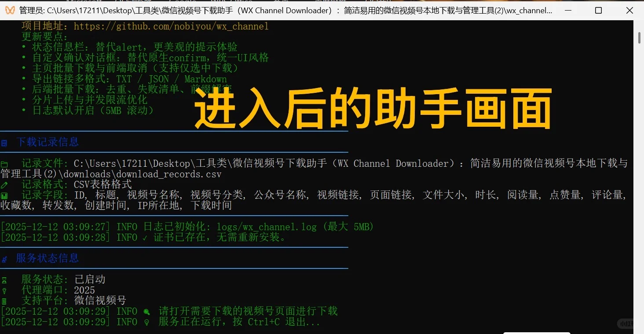Viewport: 644px width, 334px height.
Task: Click the 下载记录信息 section header
Action: pyautogui.click(x=48, y=142)
